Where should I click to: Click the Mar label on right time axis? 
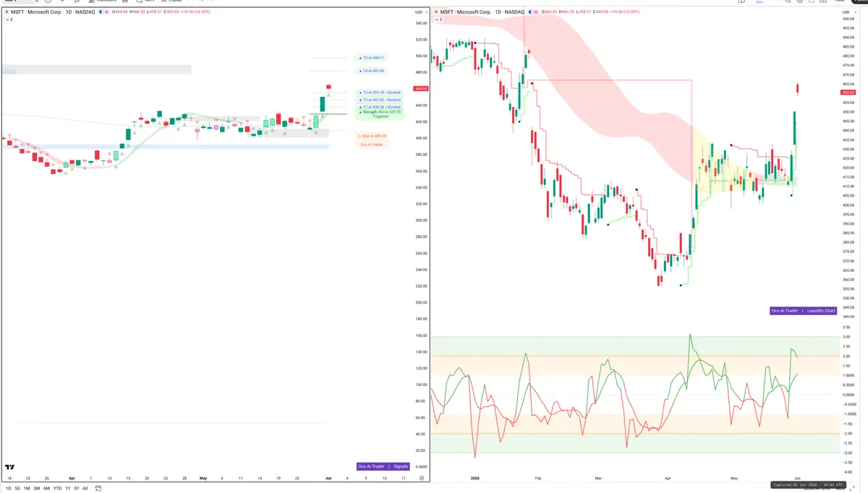[x=598, y=478]
